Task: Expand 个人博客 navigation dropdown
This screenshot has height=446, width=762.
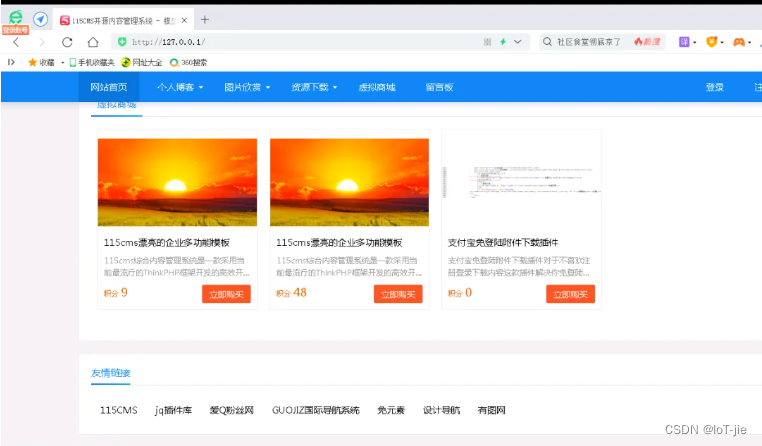Action: tap(180, 87)
